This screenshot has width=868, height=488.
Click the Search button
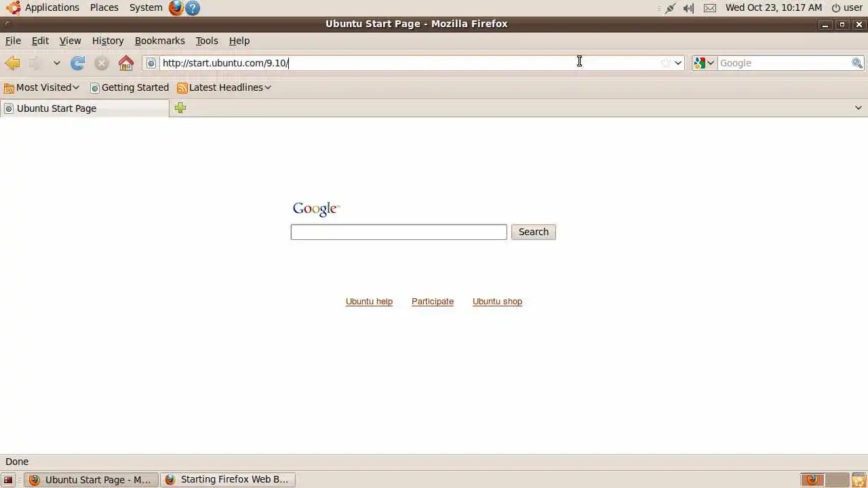(534, 232)
